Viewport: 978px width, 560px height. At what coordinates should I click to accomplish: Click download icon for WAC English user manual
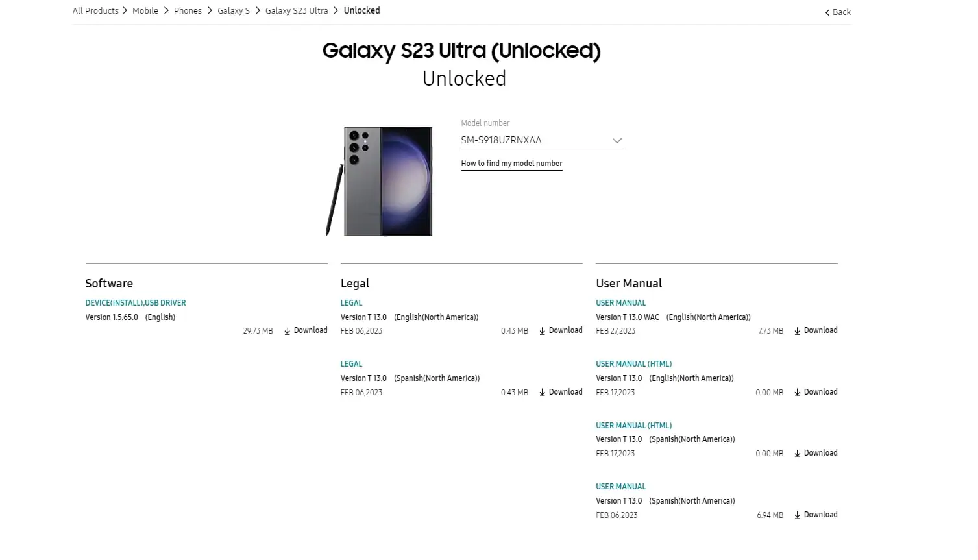pyautogui.click(x=797, y=331)
